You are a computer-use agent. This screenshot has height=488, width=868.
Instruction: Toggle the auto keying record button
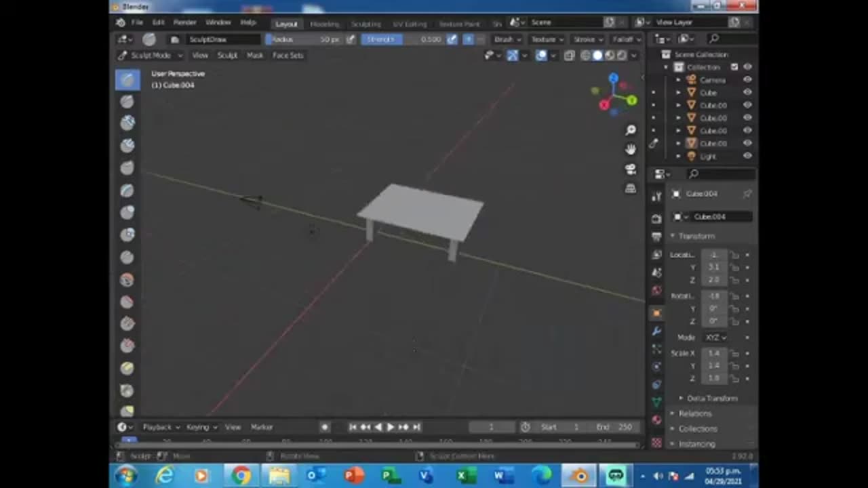(x=325, y=427)
